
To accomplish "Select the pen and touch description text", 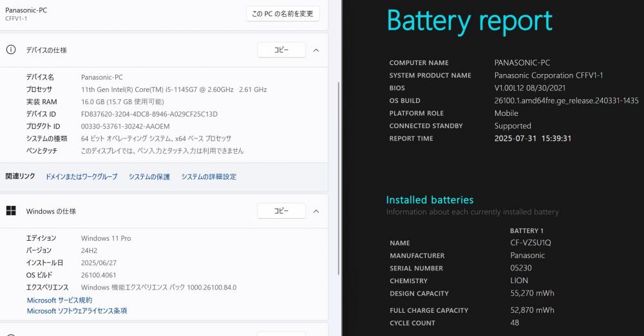I will click(x=162, y=151).
